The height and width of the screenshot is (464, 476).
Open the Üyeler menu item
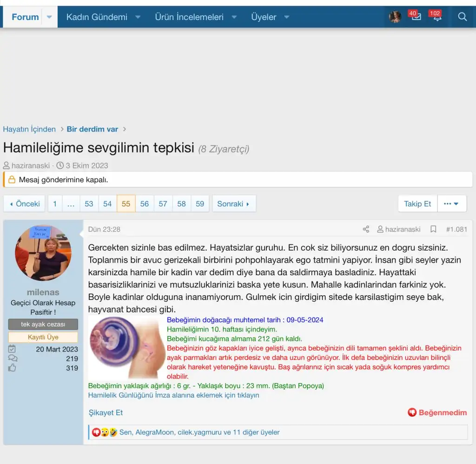pyautogui.click(x=264, y=17)
